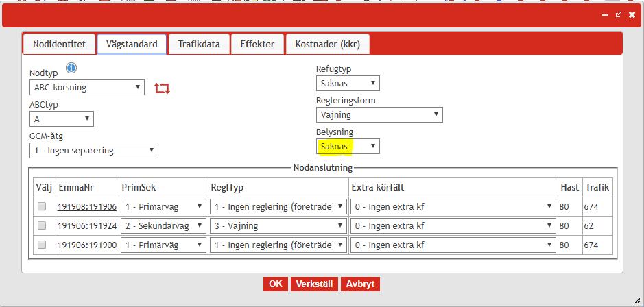
Task: Click the Verkställ button
Action: pos(315,284)
